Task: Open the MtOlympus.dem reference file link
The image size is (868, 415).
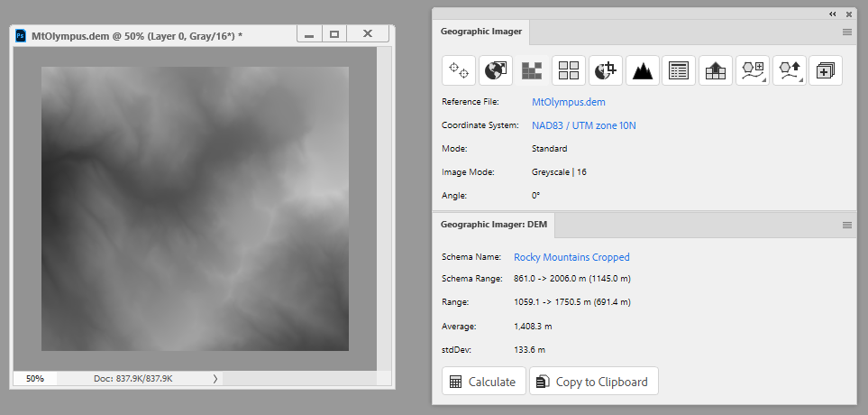Action: (x=569, y=102)
